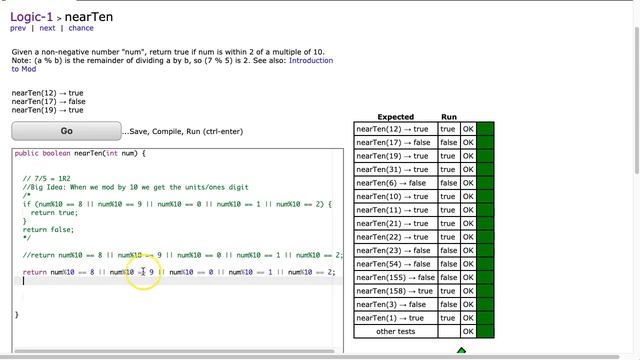The image size is (640, 360).
Task: Click the Go button to run code
Action: tap(67, 131)
